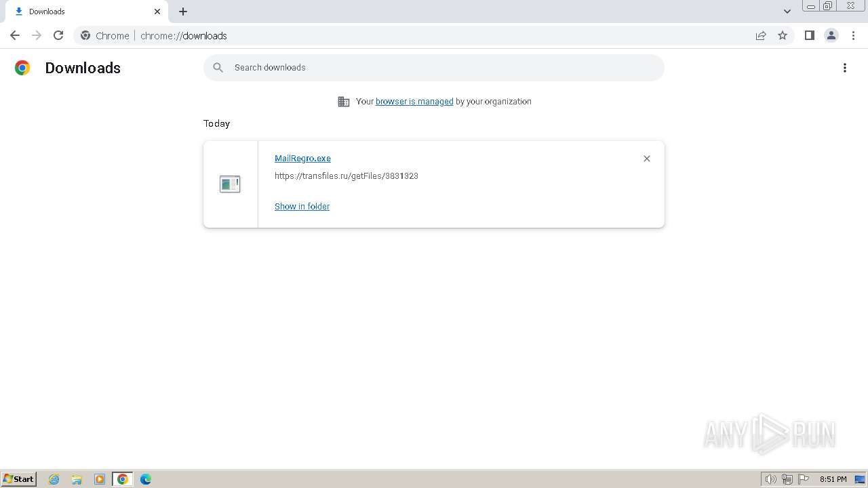Open Chrome's three-dot main menu
Screen dimensions: 868x488
pyautogui.click(x=853, y=35)
